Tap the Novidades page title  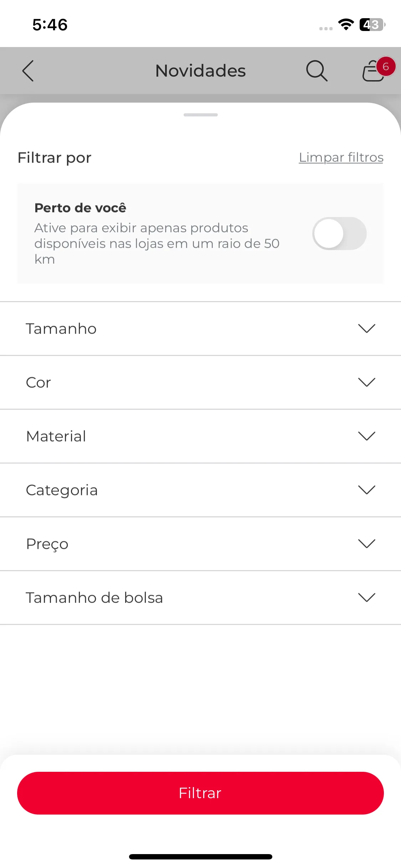(x=201, y=71)
